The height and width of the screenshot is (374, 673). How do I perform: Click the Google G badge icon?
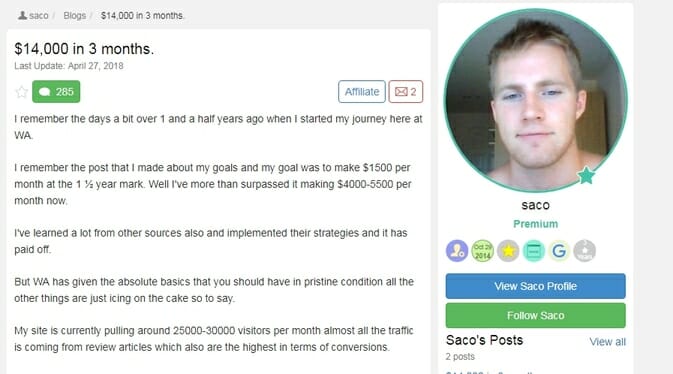559,251
